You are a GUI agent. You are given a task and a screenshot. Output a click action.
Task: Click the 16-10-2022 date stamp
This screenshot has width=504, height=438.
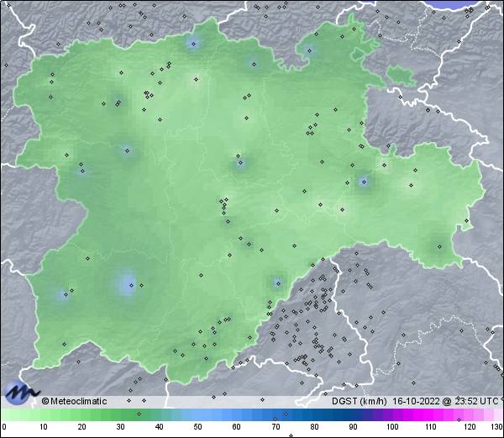[416, 401]
